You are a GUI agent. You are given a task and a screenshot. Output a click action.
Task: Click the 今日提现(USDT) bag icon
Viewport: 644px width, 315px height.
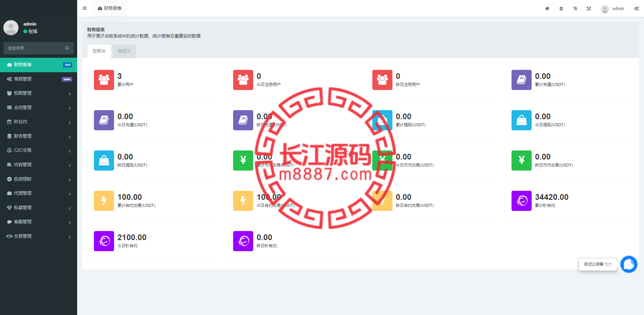[x=522, y=120]
